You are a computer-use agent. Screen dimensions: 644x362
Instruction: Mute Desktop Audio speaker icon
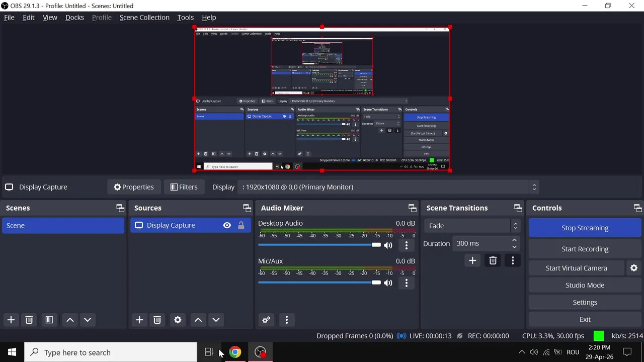point(388,245)
